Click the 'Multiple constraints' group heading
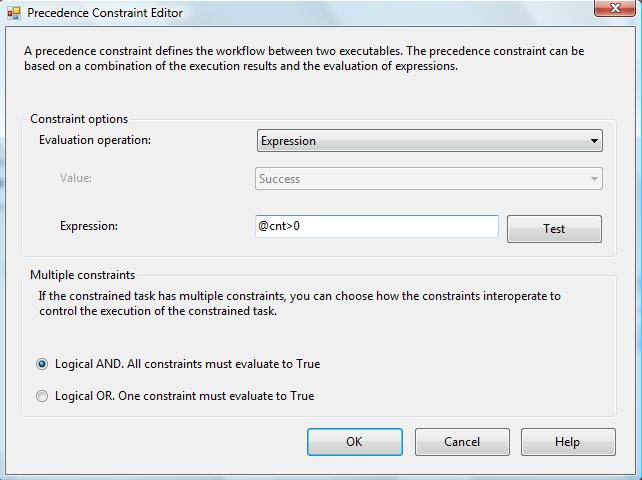This screenshot has height=480, width=642. (82, 275)
